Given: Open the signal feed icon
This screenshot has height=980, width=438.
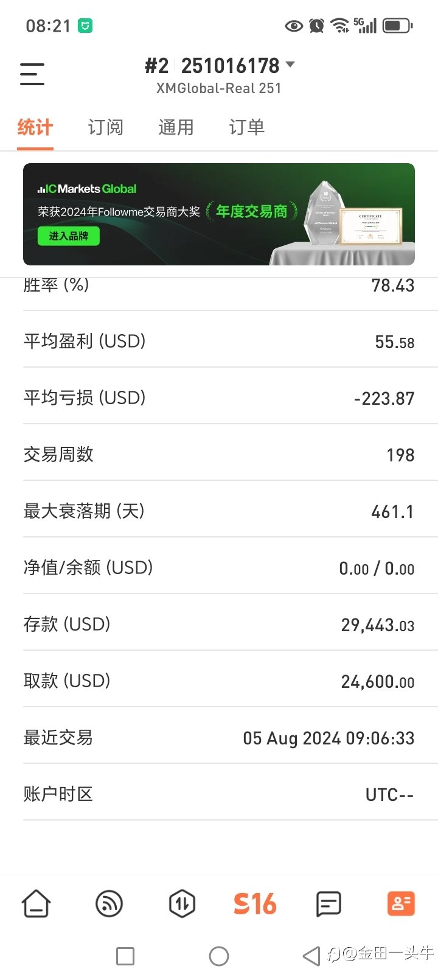Looking at the screenshot, I should pos(109,904).
